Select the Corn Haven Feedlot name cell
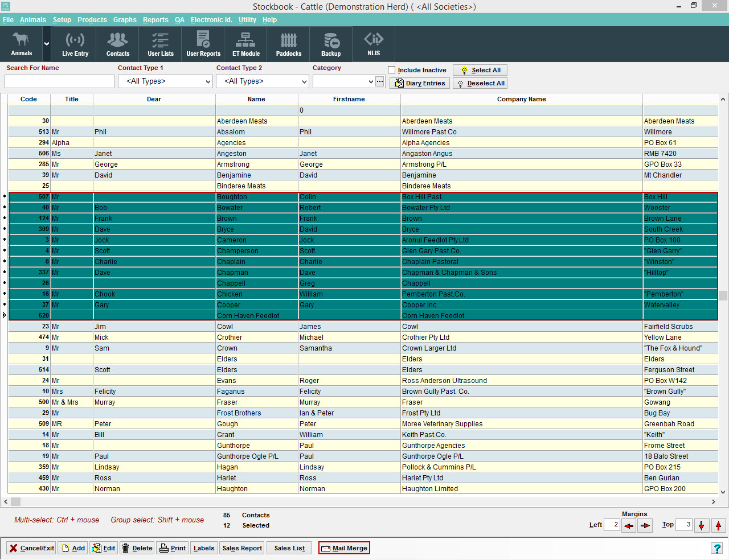The image size is (729, 560). coord(257,316)
